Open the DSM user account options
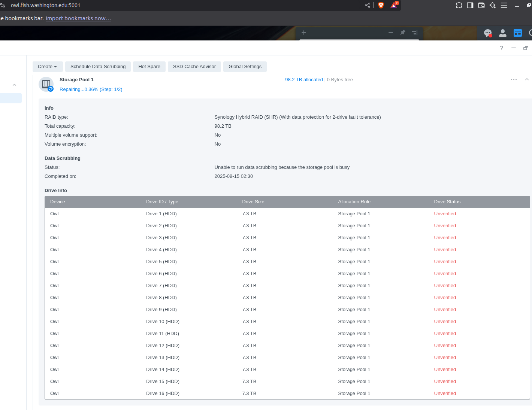The height and width of the screenshot is (410, 532). tap(503, 33)
